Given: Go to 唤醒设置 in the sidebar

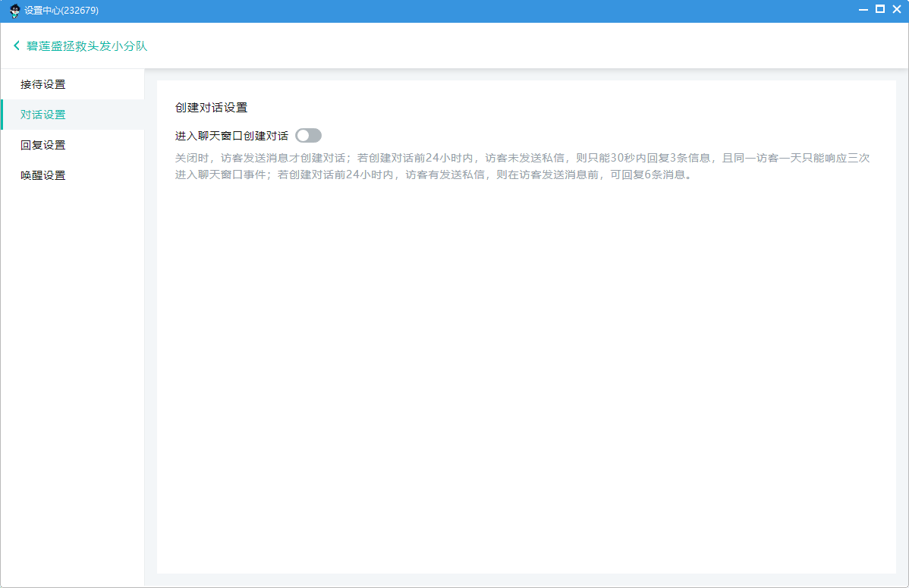Looking at the screenshot, I should point(43,175).
